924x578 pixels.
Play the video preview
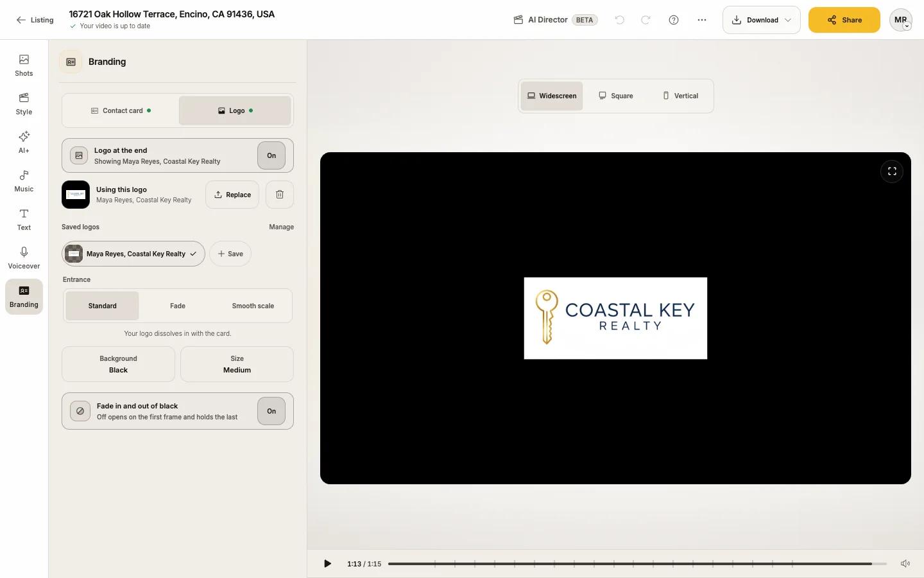[x=327, y=564]
